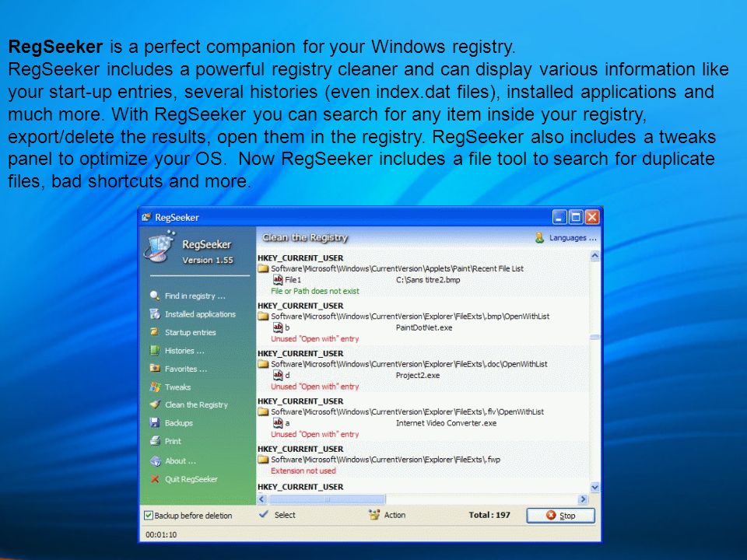Click the vertical scrollbar thumb
The height and width of the screenshot is (560, 747).
click(x=594, y=337)
